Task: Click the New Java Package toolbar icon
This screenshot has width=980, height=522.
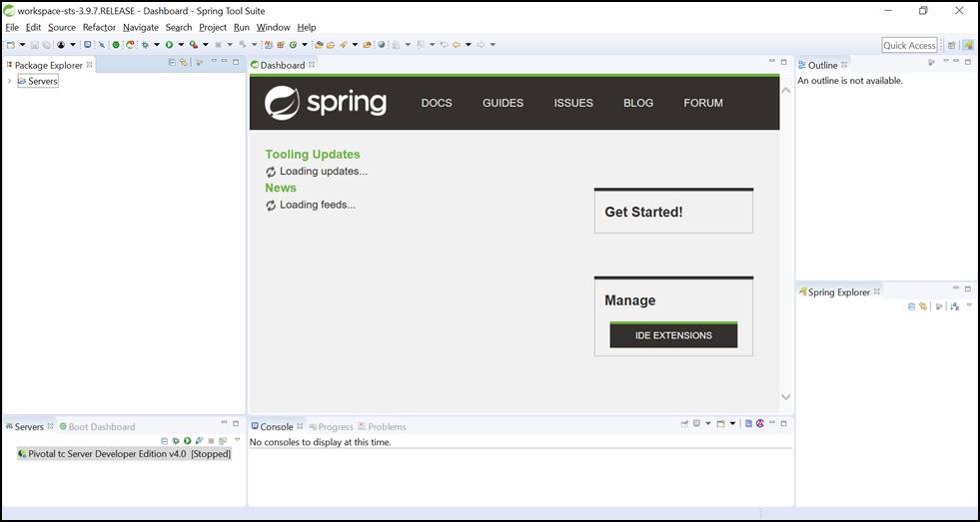Action: coord(281,45)
